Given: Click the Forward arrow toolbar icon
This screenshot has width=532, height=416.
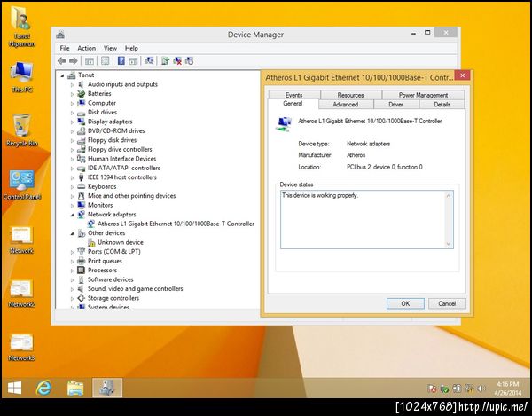Looking at the screenshot, I should click(74, 61).
